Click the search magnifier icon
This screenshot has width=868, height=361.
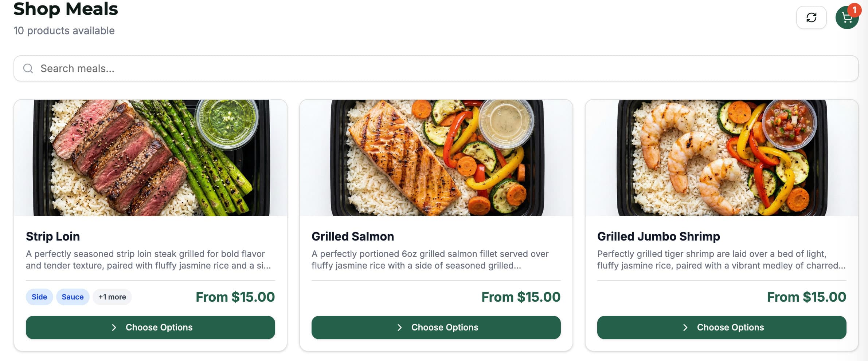tap(28, 68)
